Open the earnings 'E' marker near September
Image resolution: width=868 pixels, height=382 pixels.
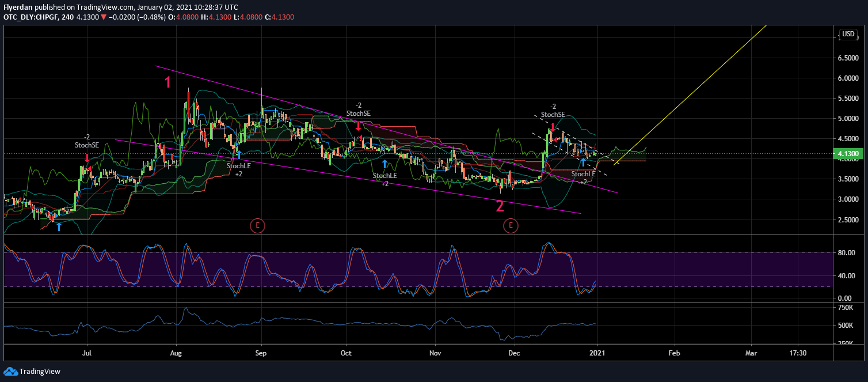257,226
